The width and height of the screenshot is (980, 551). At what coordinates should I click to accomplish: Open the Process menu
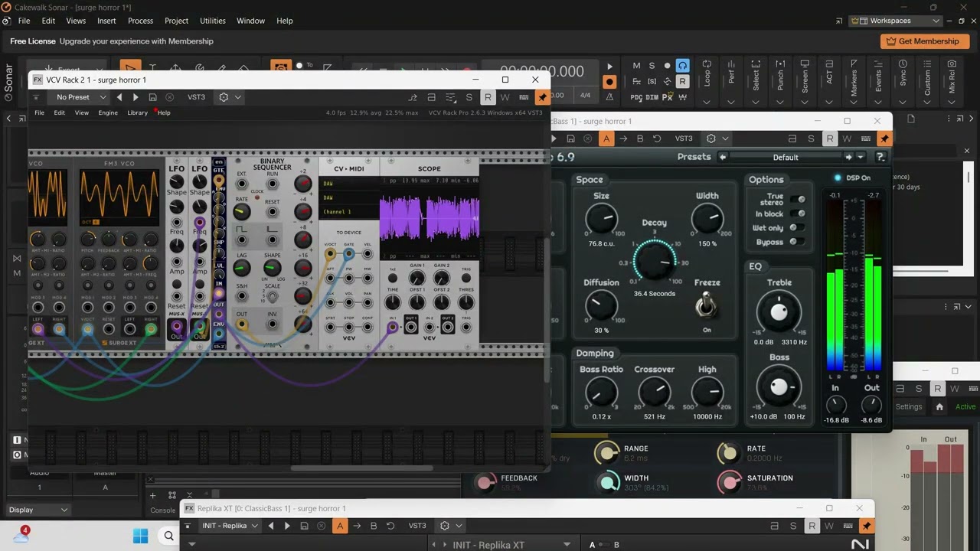point(140,21)
